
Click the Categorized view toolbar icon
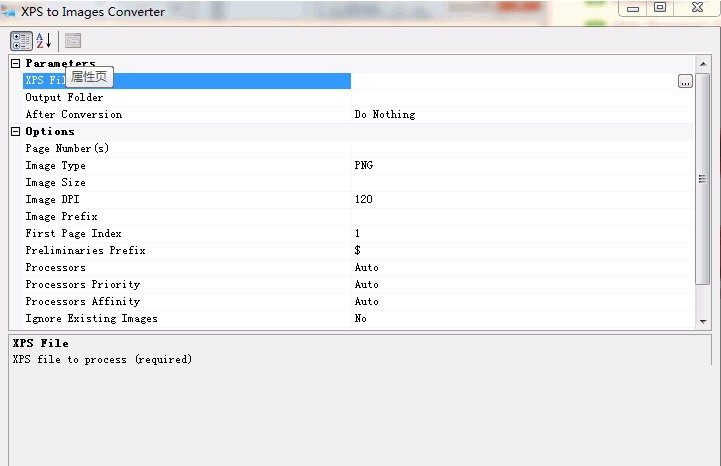point(20,41)
